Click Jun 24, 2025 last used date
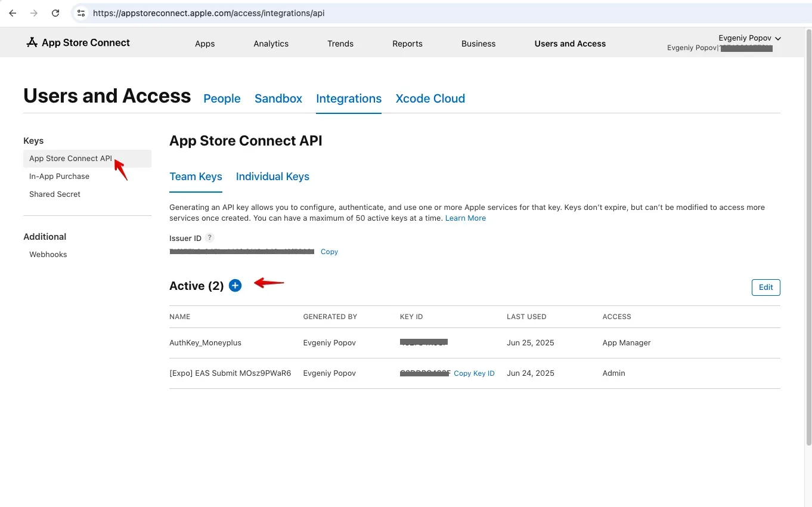 [x=531, y=373]
